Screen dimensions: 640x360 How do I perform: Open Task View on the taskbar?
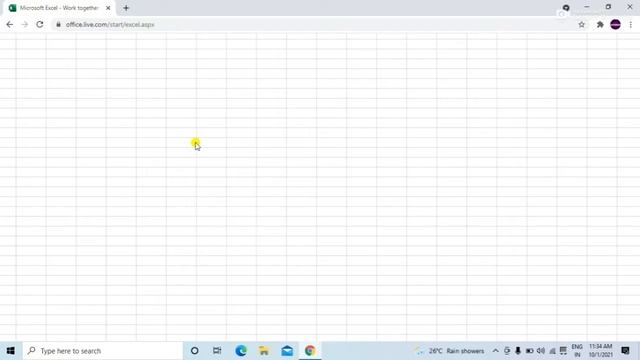click(217, 351)
